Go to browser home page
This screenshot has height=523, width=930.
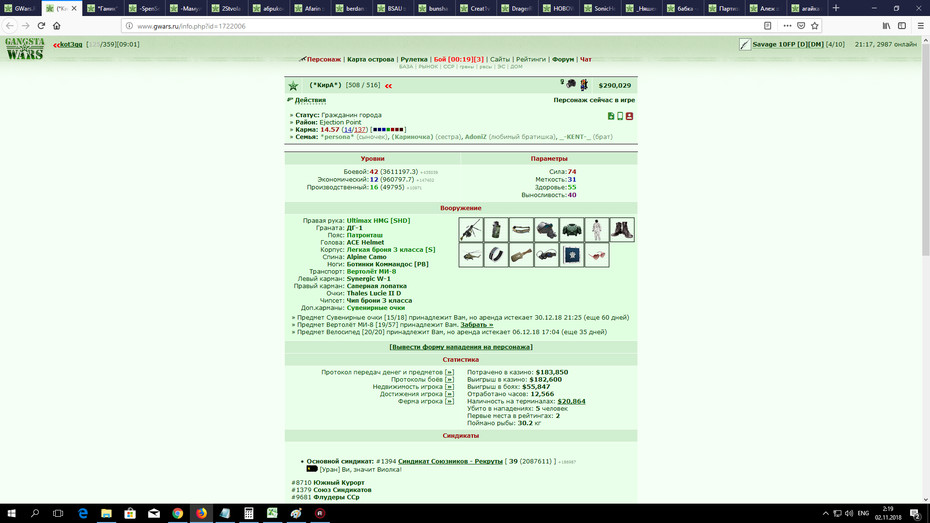pyautogui.click(x=56, y=25)
